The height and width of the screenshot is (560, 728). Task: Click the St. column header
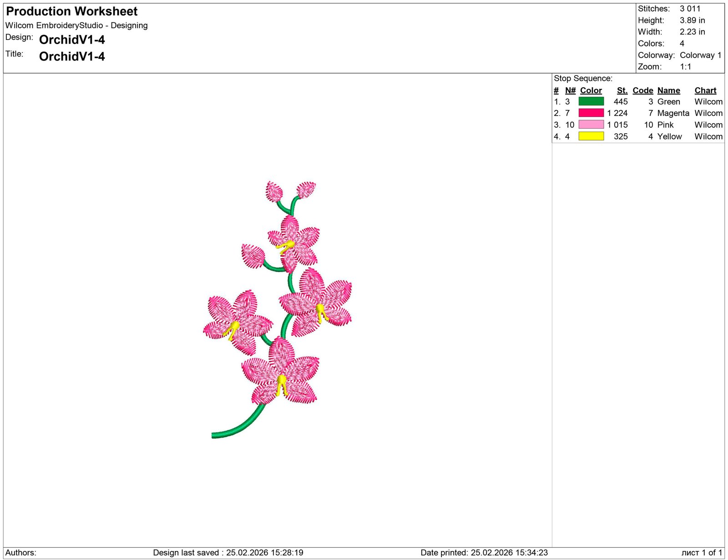(622, 91)
